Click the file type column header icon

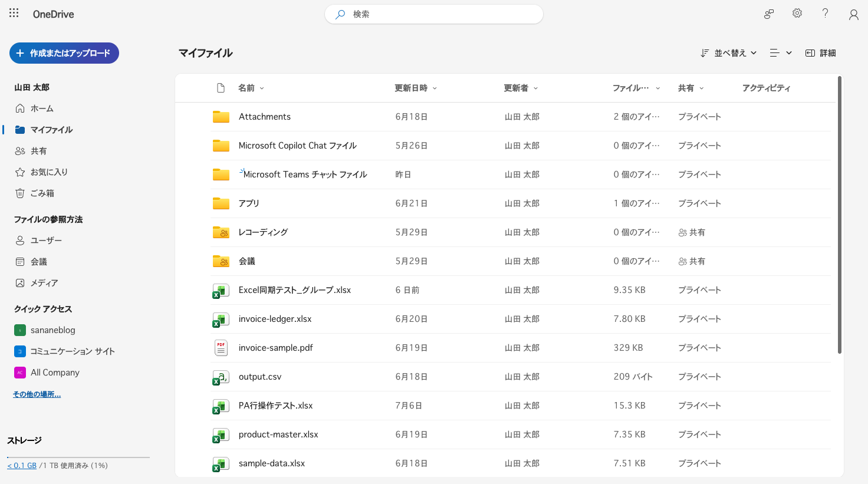click(221, 88)
